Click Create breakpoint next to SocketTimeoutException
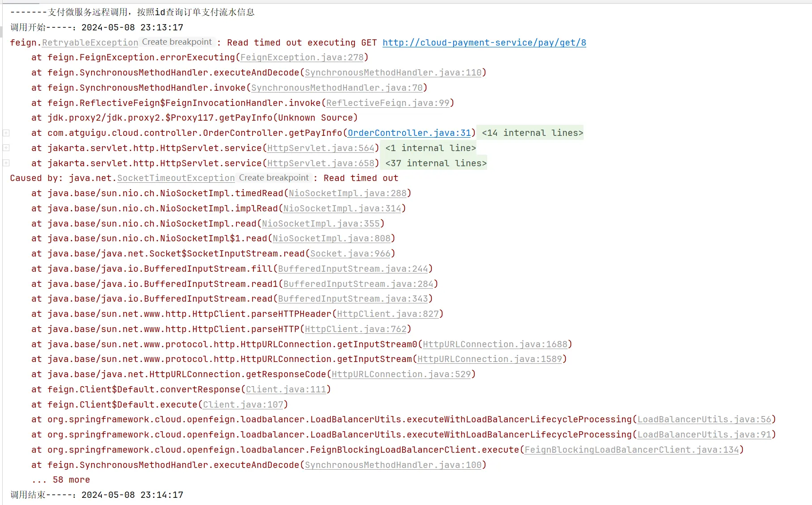The image size is (812, 505). tap(273, 178)
